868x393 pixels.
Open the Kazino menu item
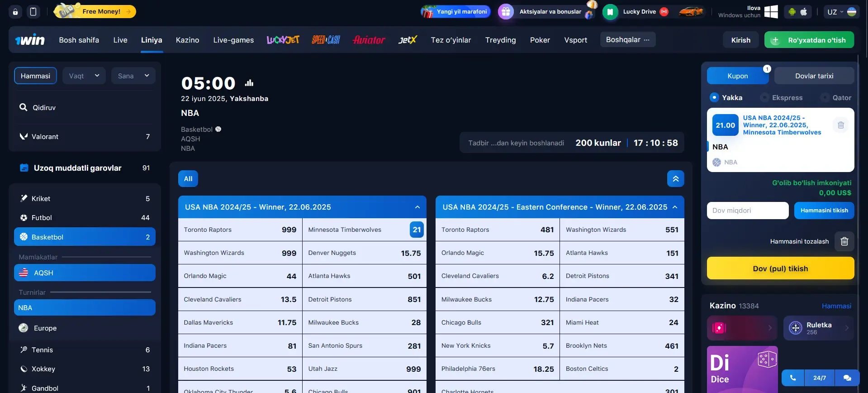click(x=187, y=40)
